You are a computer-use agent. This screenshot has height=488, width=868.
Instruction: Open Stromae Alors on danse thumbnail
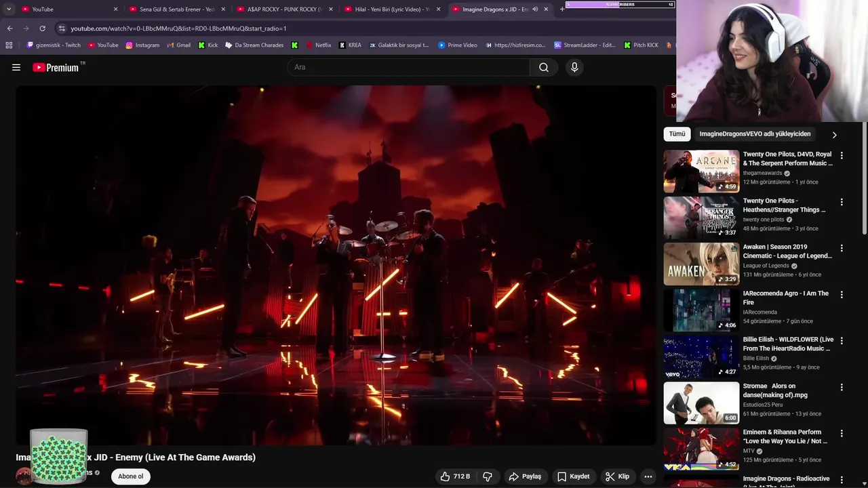click(x=701, y=403)
